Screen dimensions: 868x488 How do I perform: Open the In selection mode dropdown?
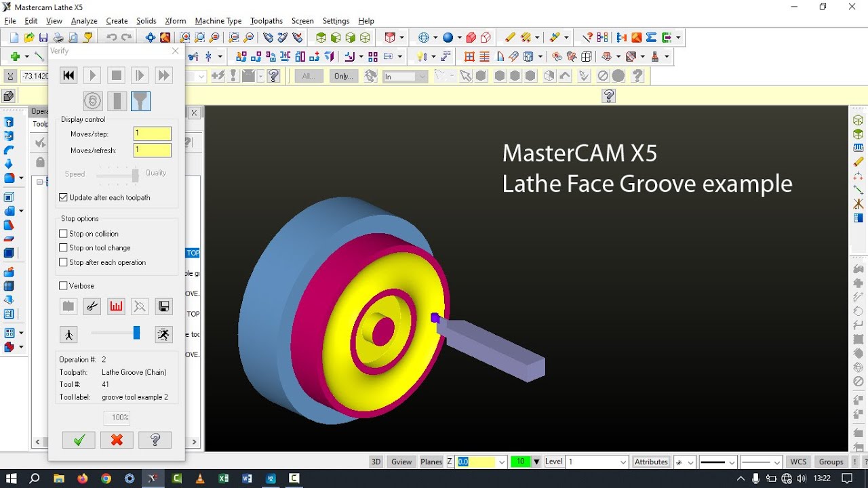[x=405, y=77]
